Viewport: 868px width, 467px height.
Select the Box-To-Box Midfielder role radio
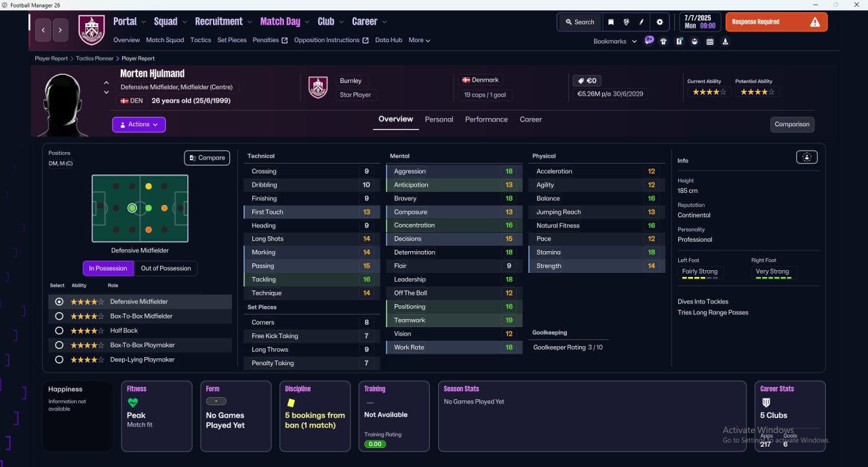[x=59, y=316]
